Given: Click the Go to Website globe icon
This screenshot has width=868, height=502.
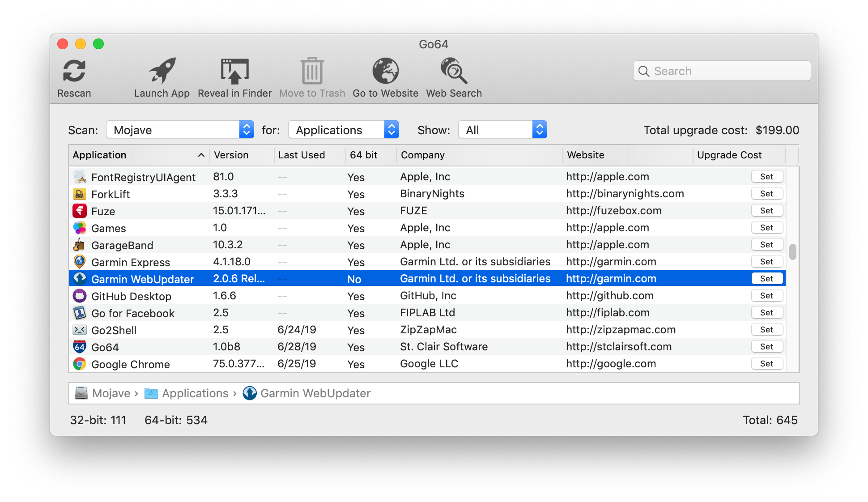Looking at the screenshot, I should pyautogui.click(x=385, y=71).
